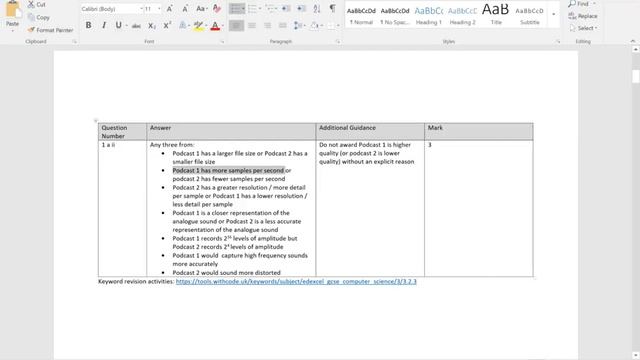Image resolution: width=640 pixels, height=360 pixels.
Task: Increase font size with Grow Font
Action: point(170,9)
